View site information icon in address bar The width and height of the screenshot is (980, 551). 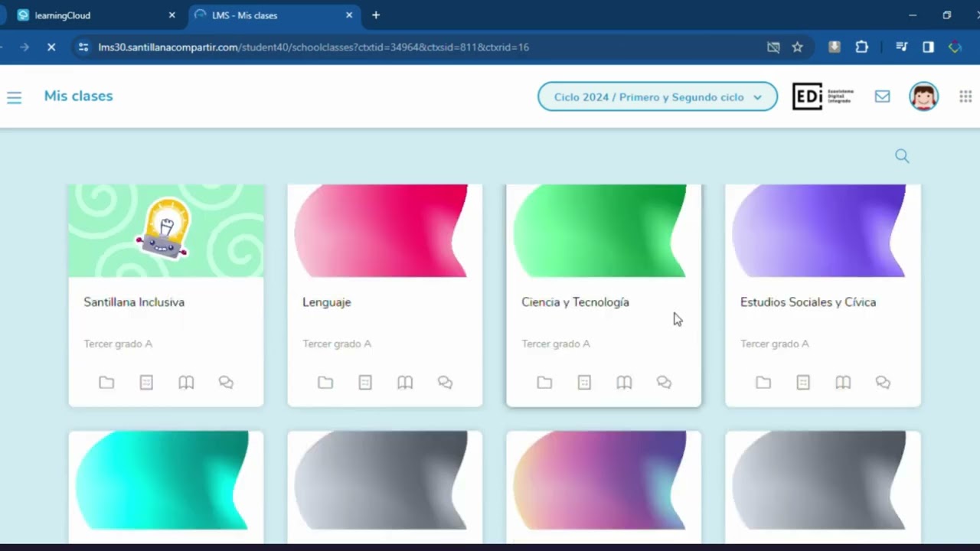(83, 47)
